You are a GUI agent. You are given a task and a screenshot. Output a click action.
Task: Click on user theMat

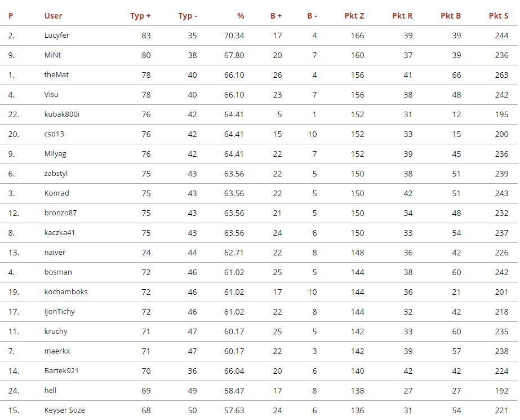(56, 75)
